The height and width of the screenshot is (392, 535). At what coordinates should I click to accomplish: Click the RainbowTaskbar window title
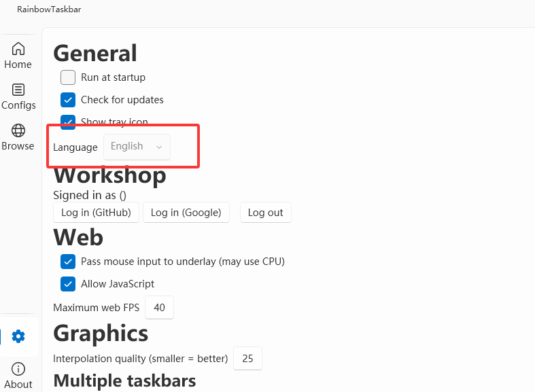tap(49, 10)
